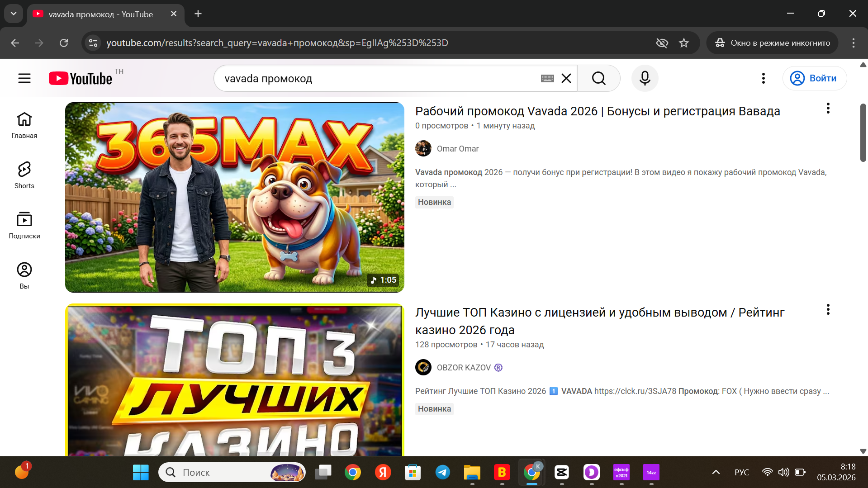Select the text 0 просмотров • 1 минуту назад
Screen dimensions: 868x488
[475, 126]
